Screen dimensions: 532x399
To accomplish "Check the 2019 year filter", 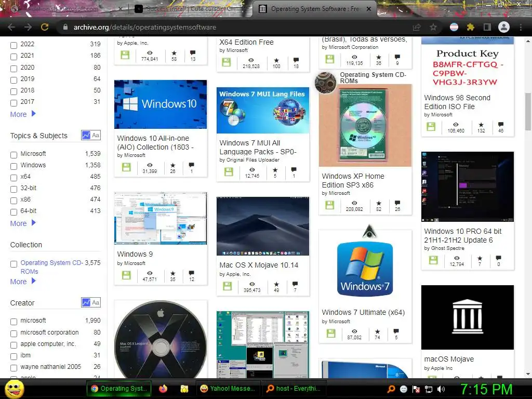I will (x=14, y=80).
